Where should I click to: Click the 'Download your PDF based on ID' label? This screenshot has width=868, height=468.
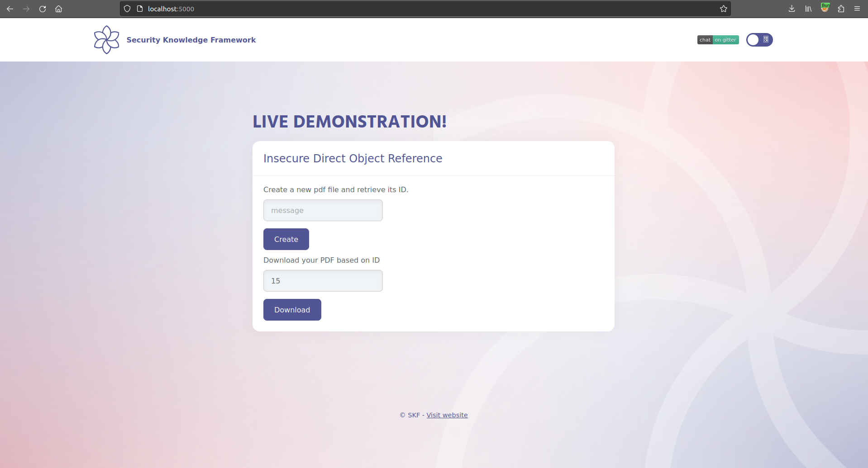tap(321, 260)
